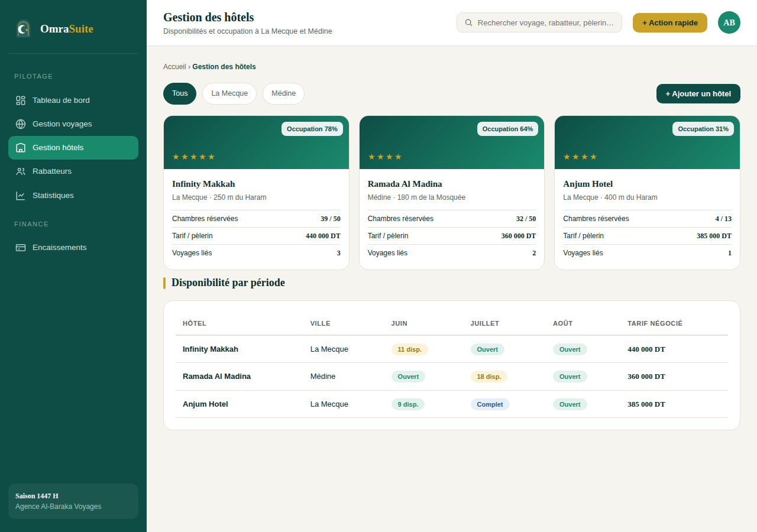Click the search magnifier icon
Image resolution: width=757 pixels, height=532 pixels.
469,22
